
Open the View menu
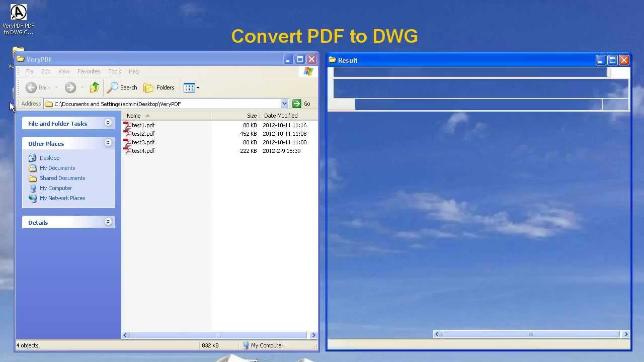point(64,71)
